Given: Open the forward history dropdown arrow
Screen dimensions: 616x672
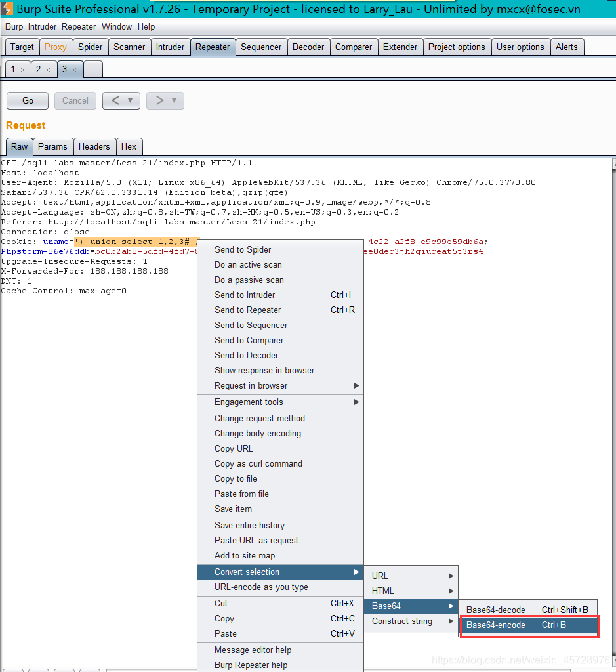Looking at the screenshot, I should 174,100.
